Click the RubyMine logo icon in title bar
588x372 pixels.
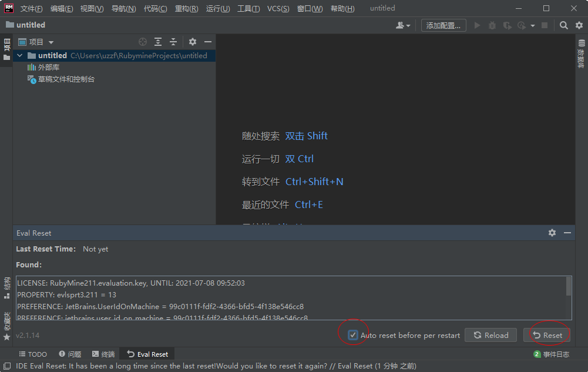[x=9, y=8]
